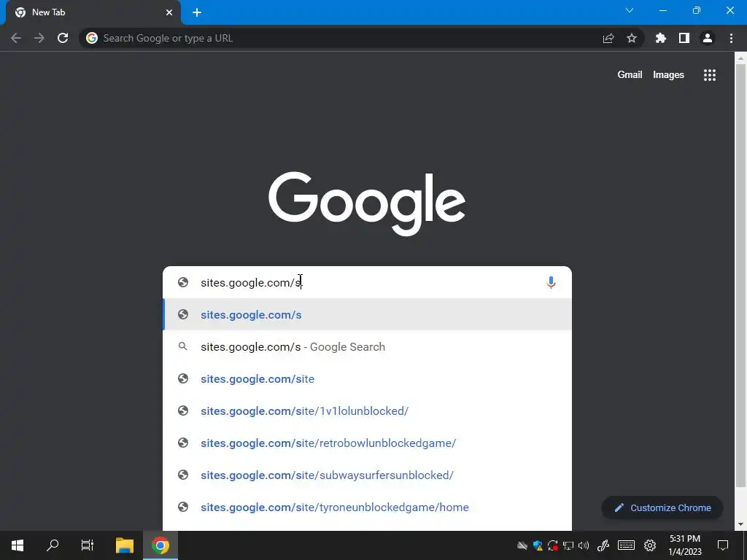Open the Images link
Viewport: 747px width, 560px height.
668,75
